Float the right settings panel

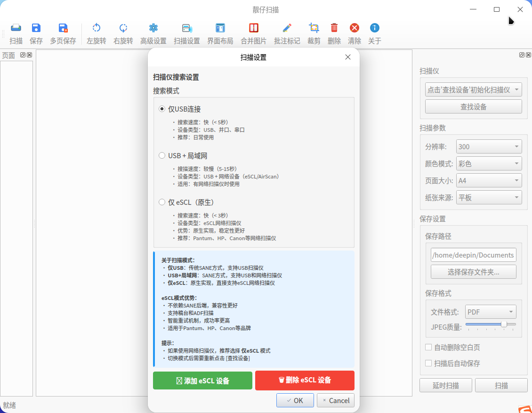tap(522, 55)
